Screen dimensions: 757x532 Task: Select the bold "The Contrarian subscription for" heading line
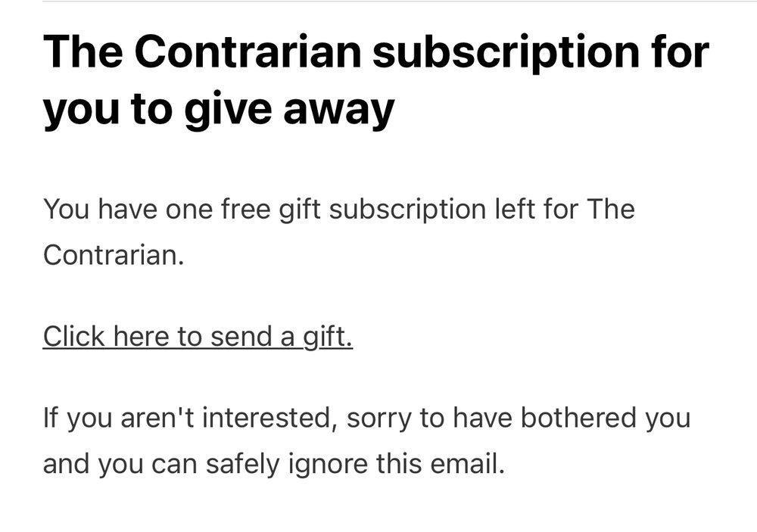pyautogui.click(x=376, y=51)
